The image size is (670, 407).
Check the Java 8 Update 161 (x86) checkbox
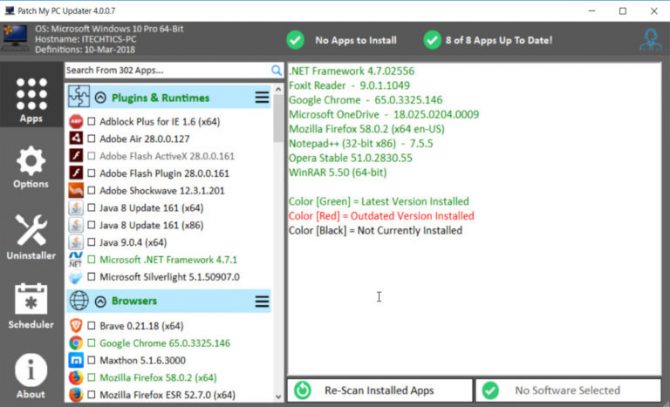pyautogui.click(x=91, y=225)
